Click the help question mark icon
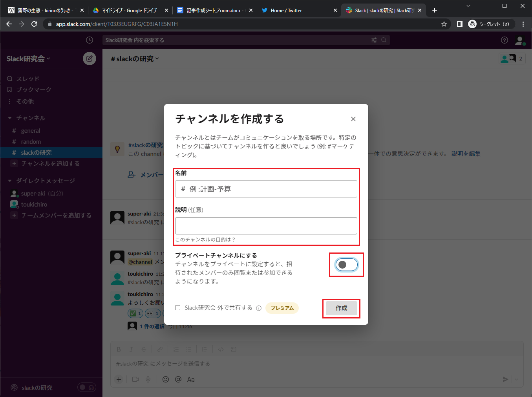532x397 pixels. 505,40
